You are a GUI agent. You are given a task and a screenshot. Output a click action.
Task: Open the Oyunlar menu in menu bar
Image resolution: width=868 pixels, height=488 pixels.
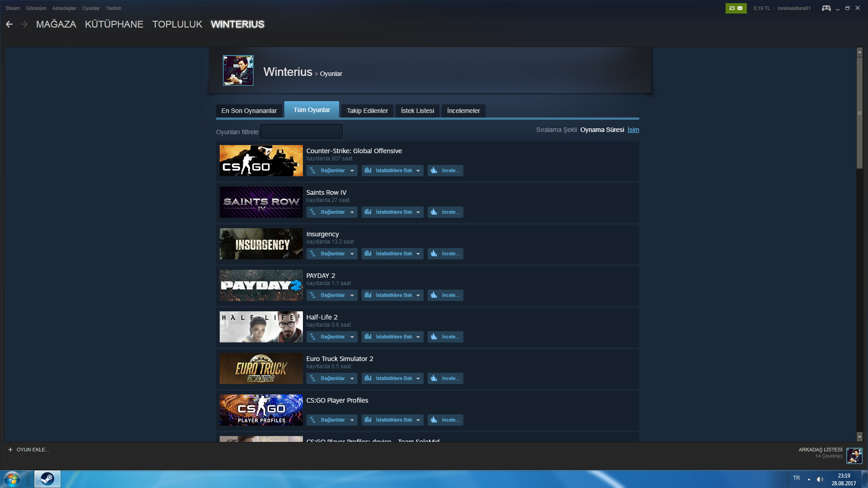[x=91, y=8]
